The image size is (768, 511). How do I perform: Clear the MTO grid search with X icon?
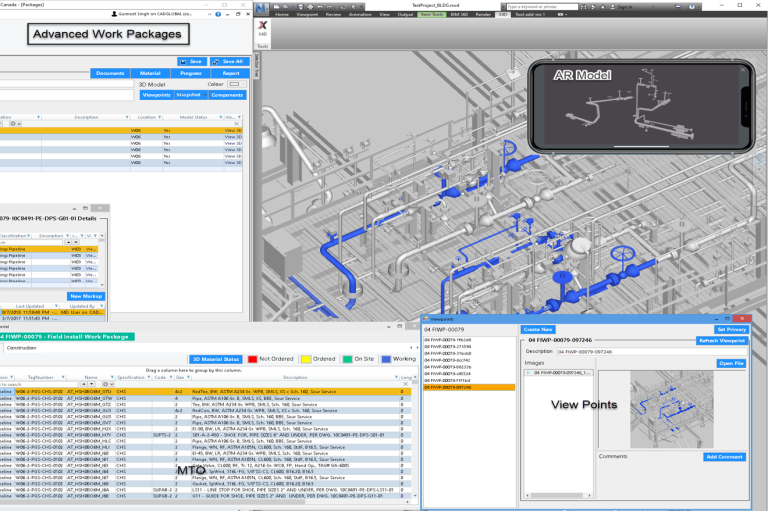(406, 384)
